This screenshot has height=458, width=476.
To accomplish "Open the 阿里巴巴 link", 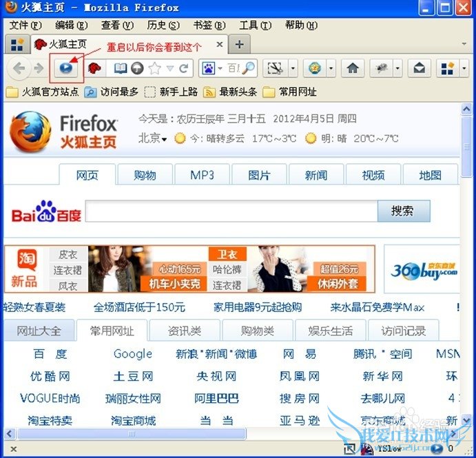I will click(x=216, y=399).
